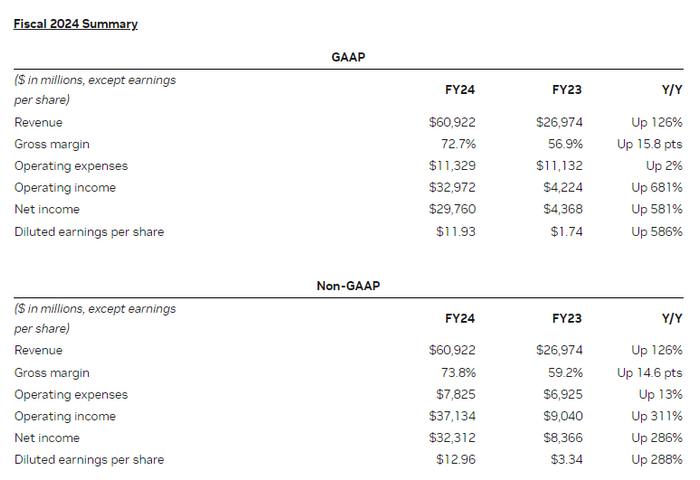
Task: Click the FY23 GAAP net income $4,368
Action: 562,210
